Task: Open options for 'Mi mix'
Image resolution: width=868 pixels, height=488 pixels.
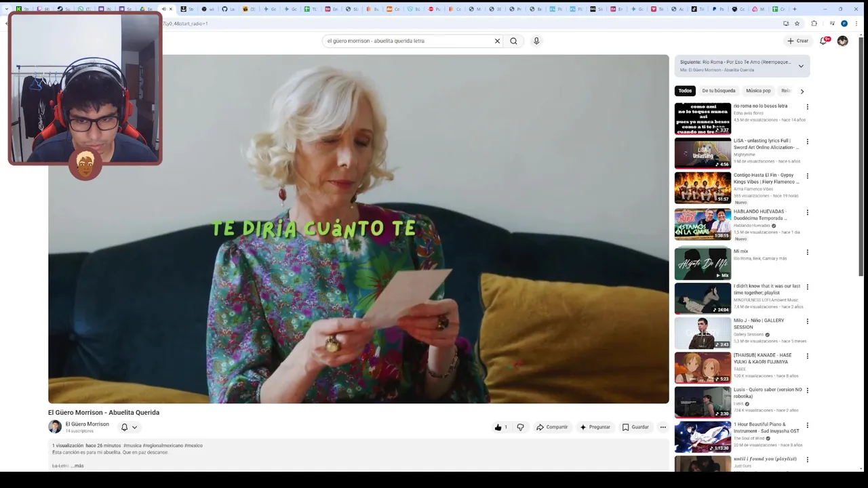Action: pos(807,252)
